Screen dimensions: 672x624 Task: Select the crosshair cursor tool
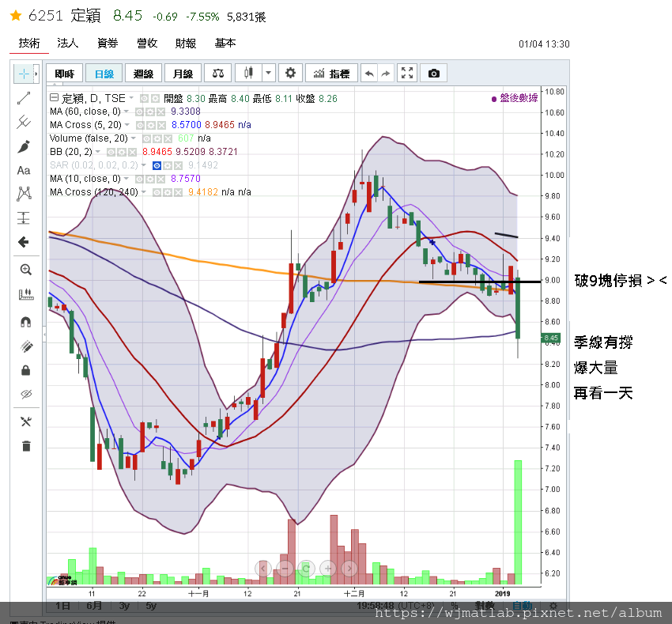[24, 74]
